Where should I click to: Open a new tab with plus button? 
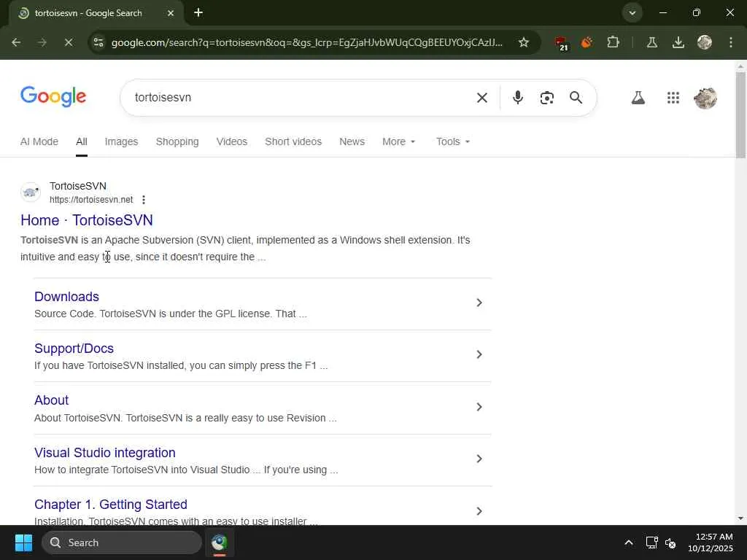(x=198, y=13)
